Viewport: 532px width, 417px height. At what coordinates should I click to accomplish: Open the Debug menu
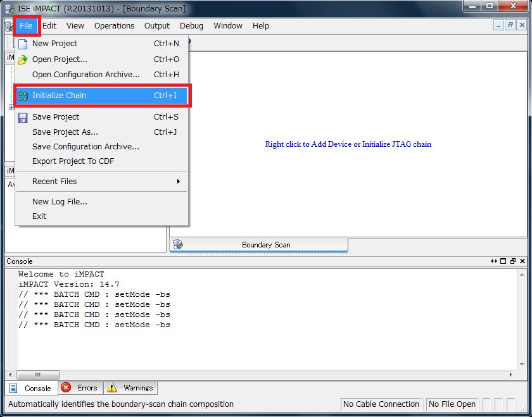pos(192,26)
